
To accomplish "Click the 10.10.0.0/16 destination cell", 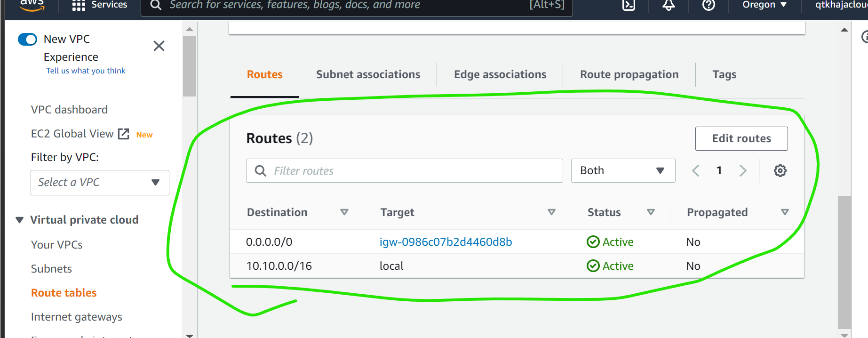I will [279, 266].
